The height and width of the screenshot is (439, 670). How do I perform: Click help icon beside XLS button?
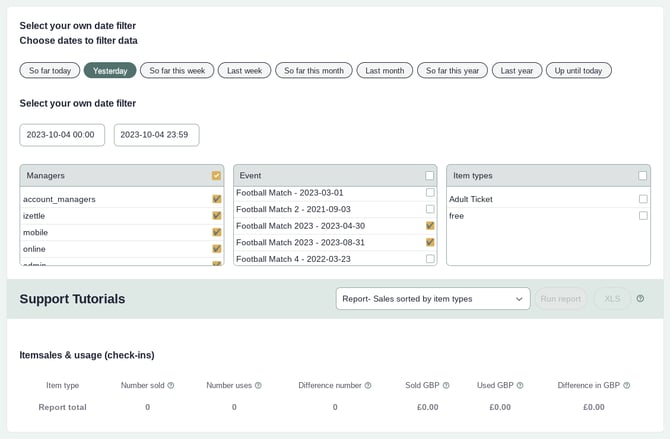pos(640,298)
